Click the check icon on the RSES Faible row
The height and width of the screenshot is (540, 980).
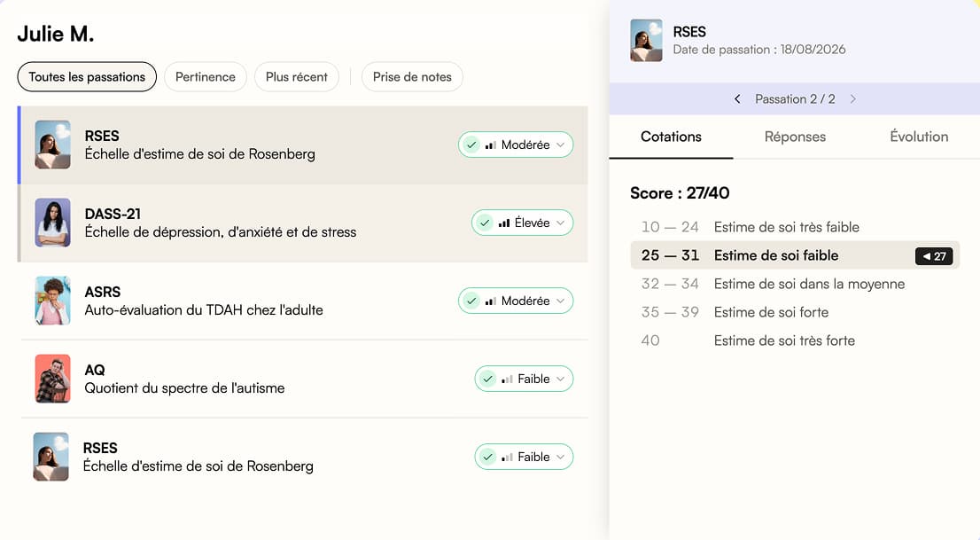coord(487,457)
